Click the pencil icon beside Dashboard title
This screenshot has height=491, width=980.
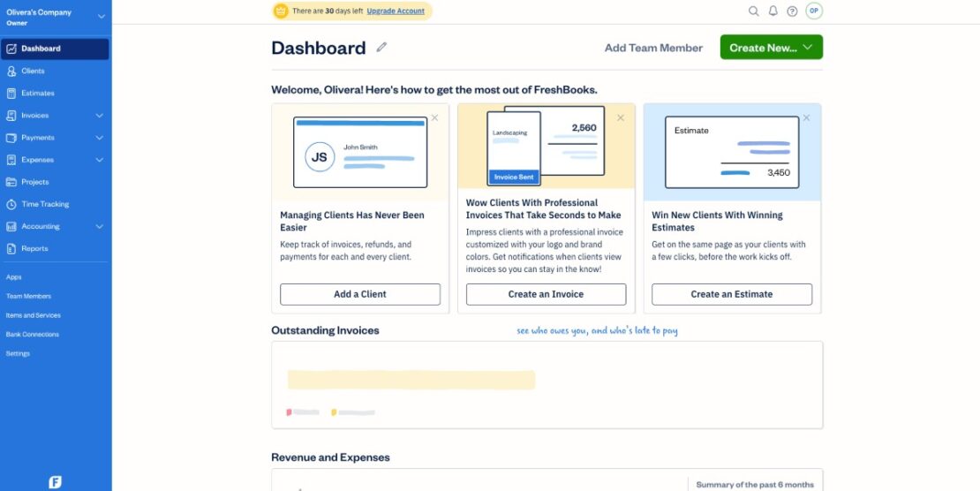tap(381, 48)
